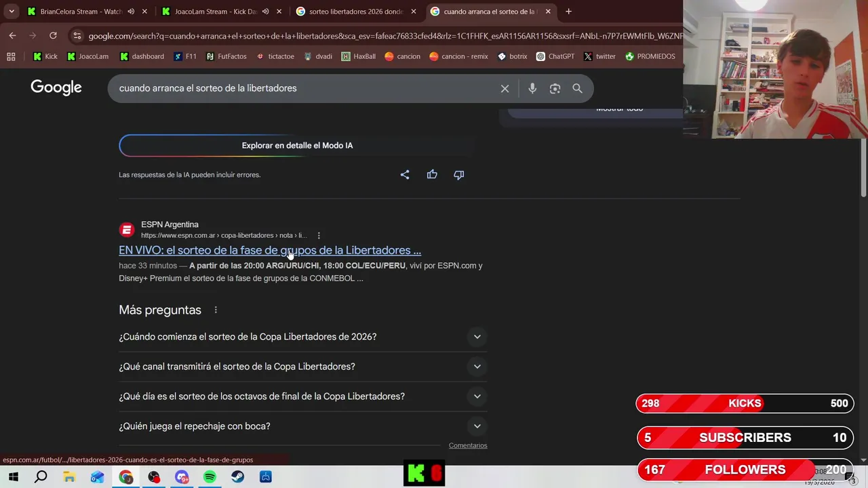The height and width of the screenshot is (488, 868).
Task: Reload the current page
Action: pos(53,35)
